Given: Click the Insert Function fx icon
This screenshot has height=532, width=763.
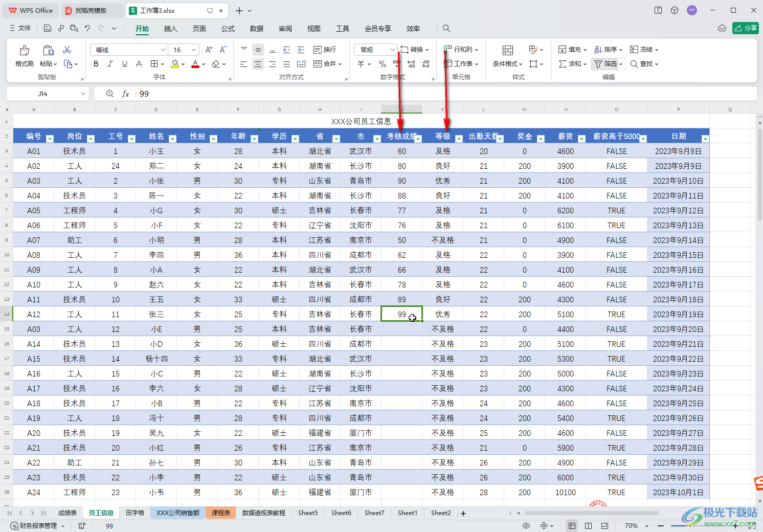Looking at the screenshot, I should (125, 94).
